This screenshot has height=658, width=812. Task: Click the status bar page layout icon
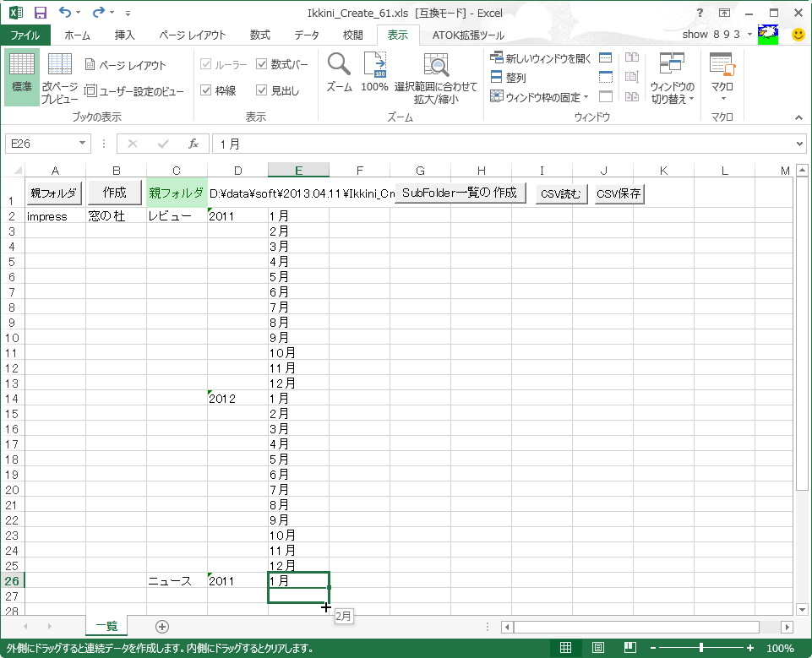click(597, 648)
